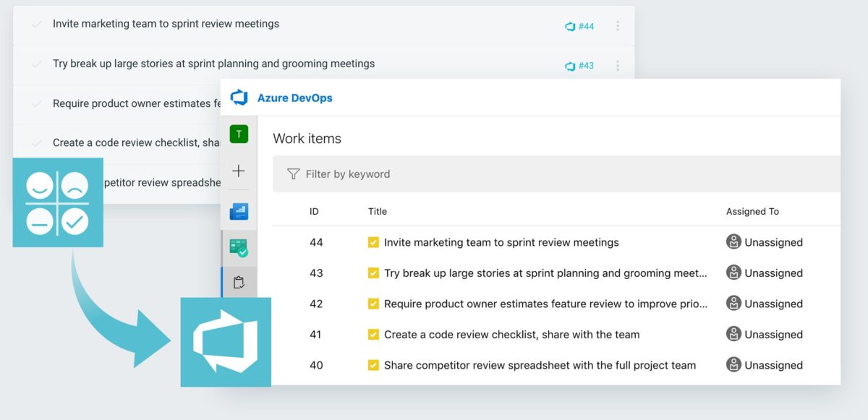Open the ellipsis menu for item #43
The height and width of the screenshot is (420, 868).
[618, 66]
